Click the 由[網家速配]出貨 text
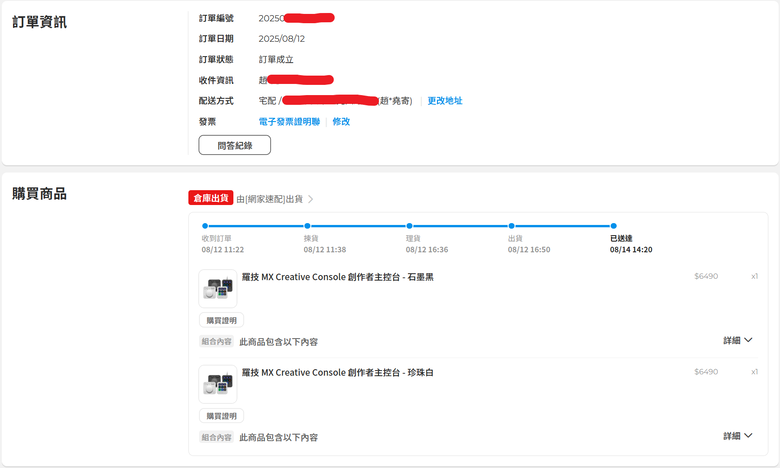 pos(270,199)
